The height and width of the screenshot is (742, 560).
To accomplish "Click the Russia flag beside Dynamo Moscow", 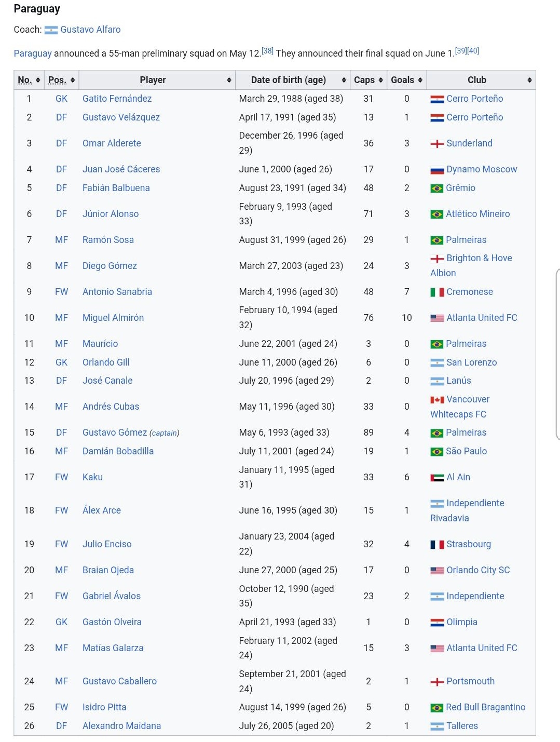I will (x=437, y=170).
